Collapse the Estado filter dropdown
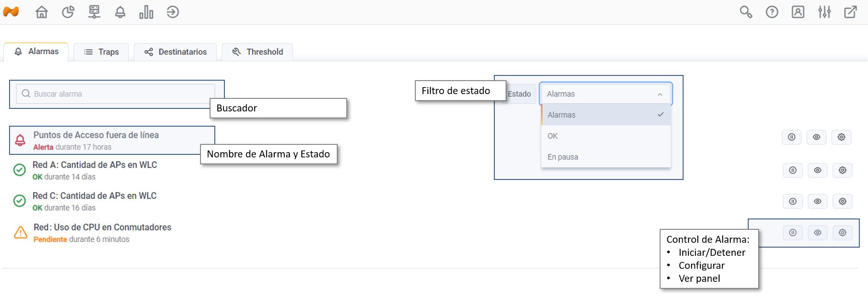Screen dimensions: 868x297 pyautogui.click(x=660, y=94)
